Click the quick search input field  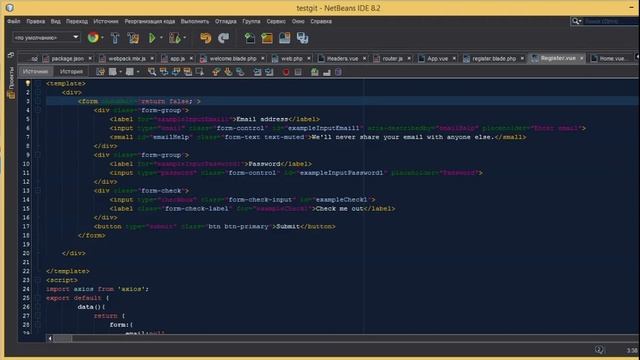click(611, 21)
